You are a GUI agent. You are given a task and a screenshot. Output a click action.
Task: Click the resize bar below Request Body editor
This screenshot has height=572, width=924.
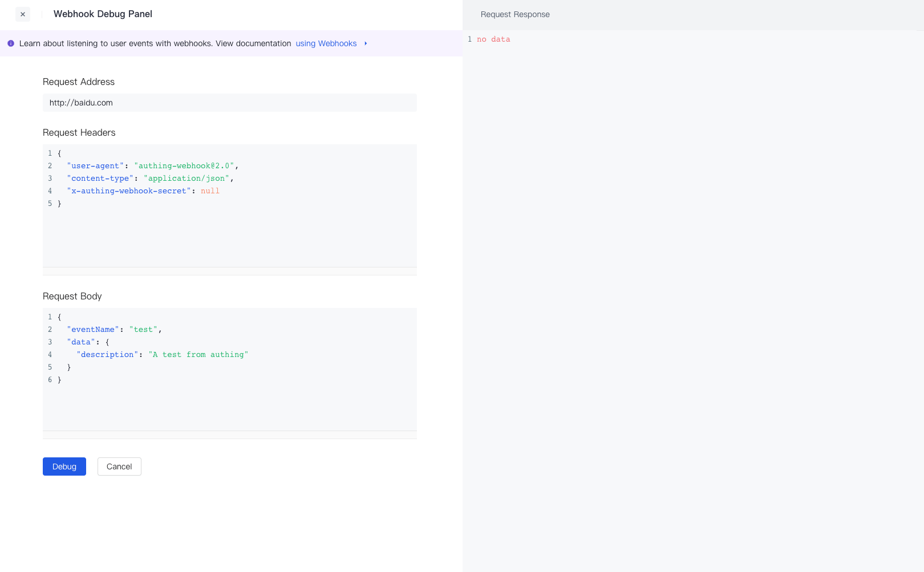coord(229,435)
